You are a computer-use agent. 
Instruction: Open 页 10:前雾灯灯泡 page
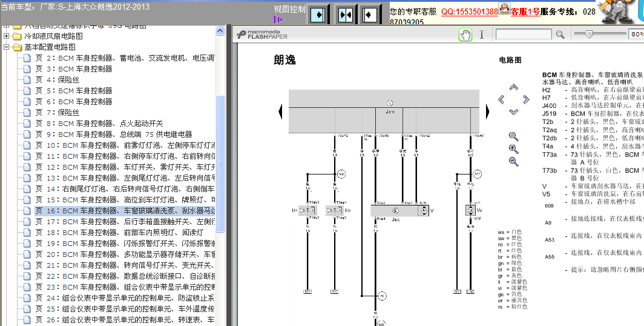(x=125, y=145)
